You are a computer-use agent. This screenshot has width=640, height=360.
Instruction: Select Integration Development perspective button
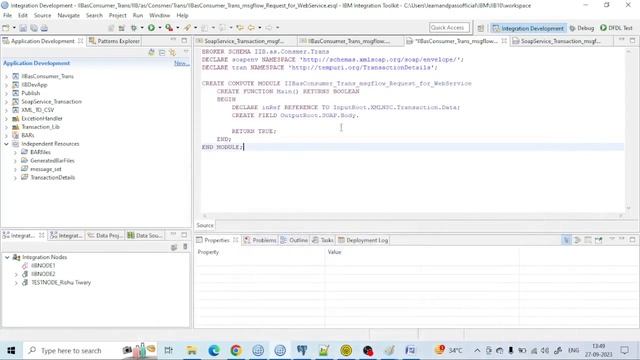[528, 28]
